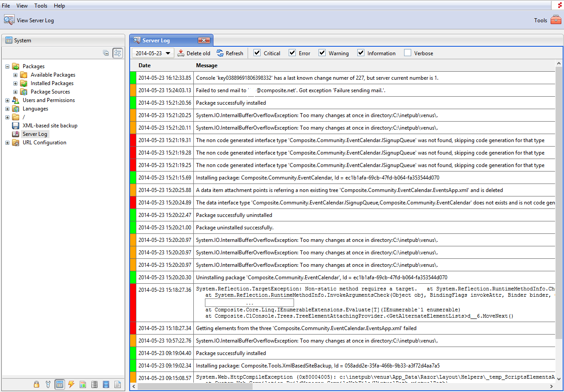Image resolution: width=564 pixels, height=392 pixels.
Task: Click the collapse all icon above the tree
Action: pos(106,52)
